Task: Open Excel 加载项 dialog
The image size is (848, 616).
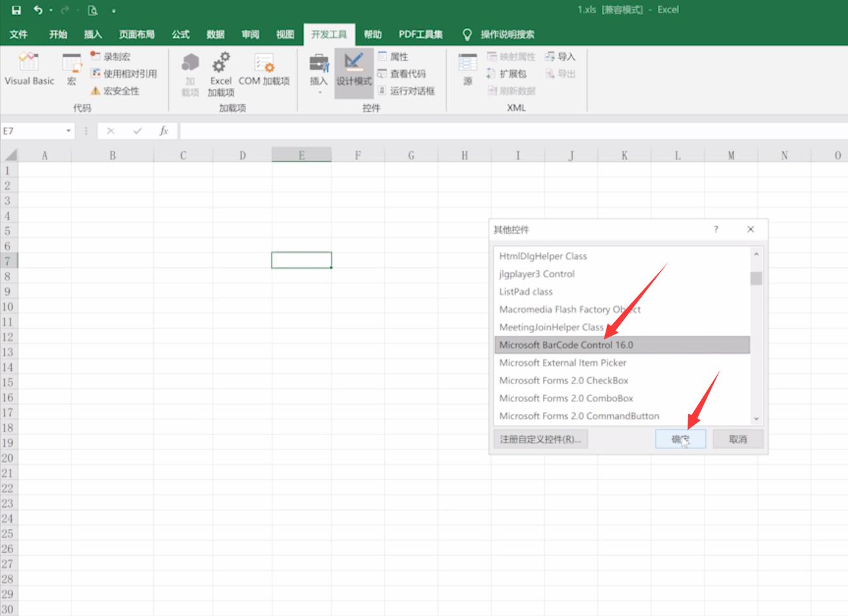Action: click(221, 75)
